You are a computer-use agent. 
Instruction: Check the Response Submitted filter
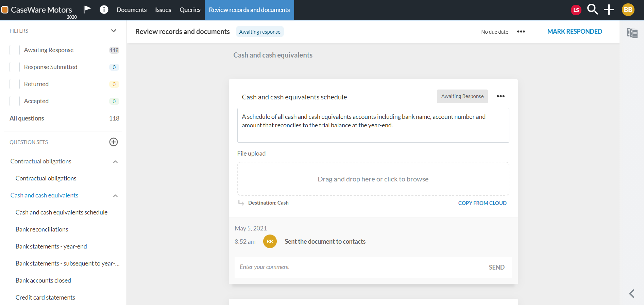click(x=15, y=67)
